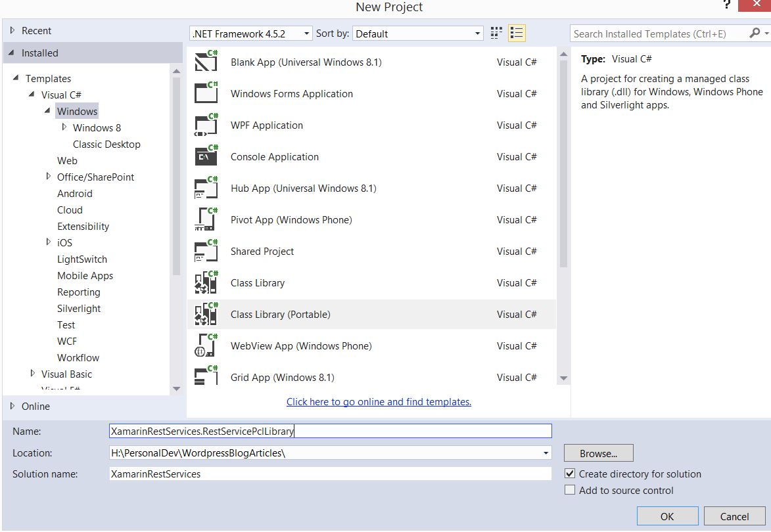This screenshot has width=771, height=532.
Task: Open the Online templates section
Action: [x=35, y=406]
